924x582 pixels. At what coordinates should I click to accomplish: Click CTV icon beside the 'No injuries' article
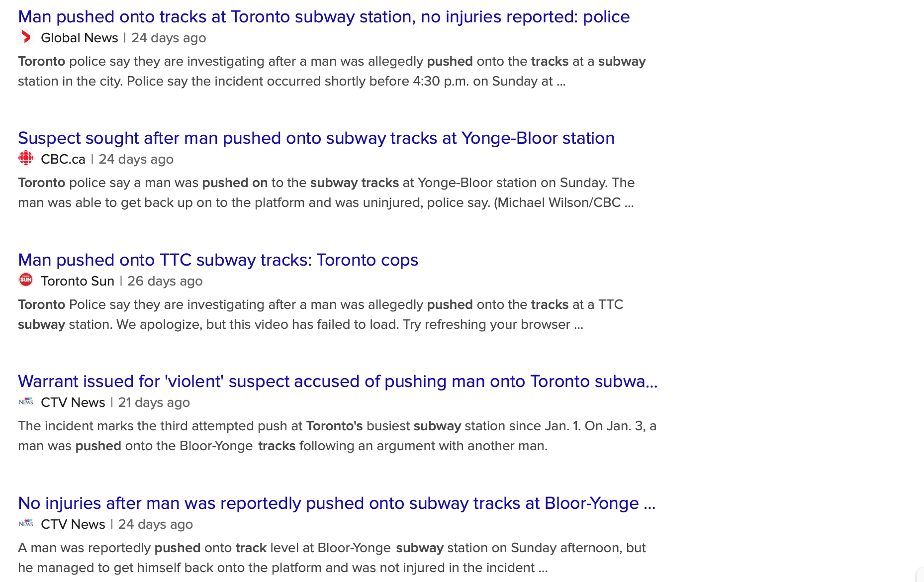tap(26, 524)
